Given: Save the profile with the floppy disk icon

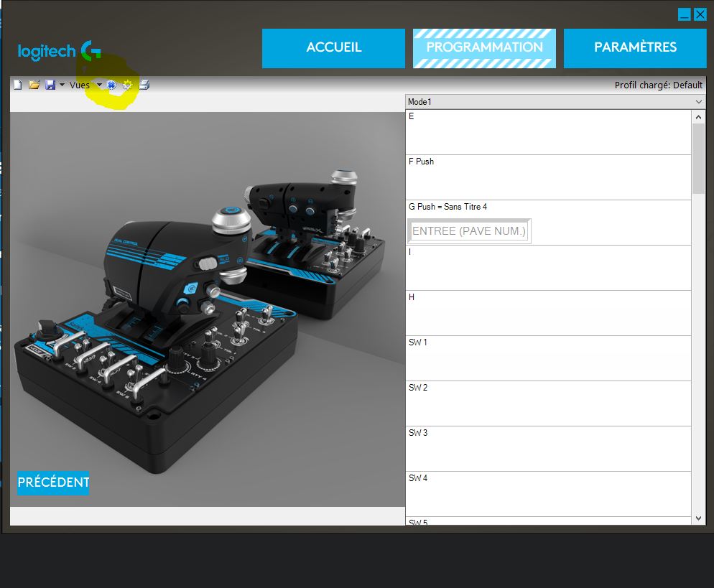Looking at the screenshot, I should (x=50, y=85).
